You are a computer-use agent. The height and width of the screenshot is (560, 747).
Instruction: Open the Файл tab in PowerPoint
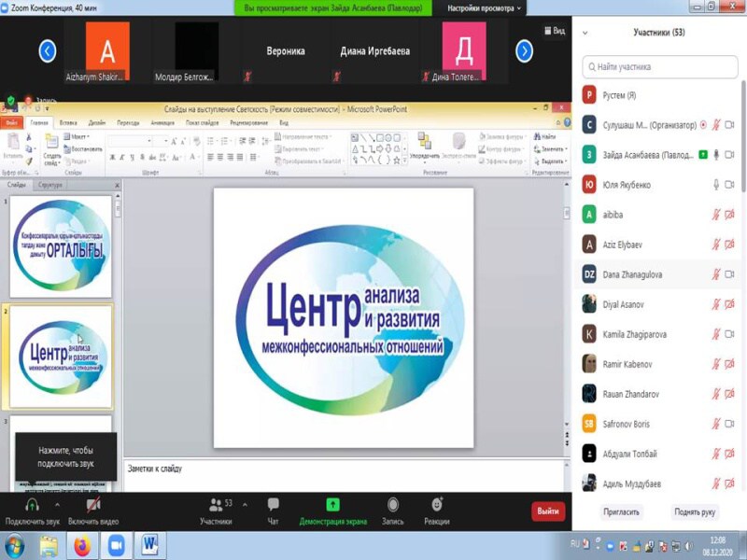11,123
